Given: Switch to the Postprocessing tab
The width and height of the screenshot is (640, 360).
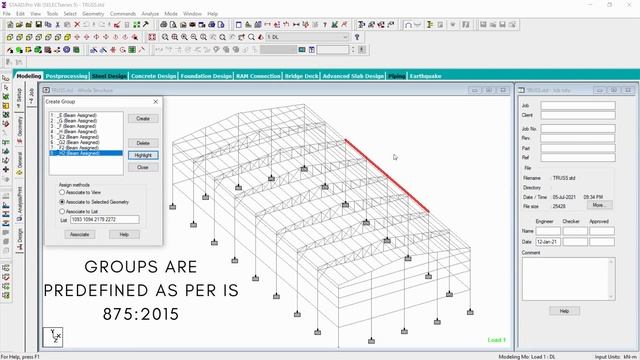Looking at the screenshot, I should coord(67,76).
